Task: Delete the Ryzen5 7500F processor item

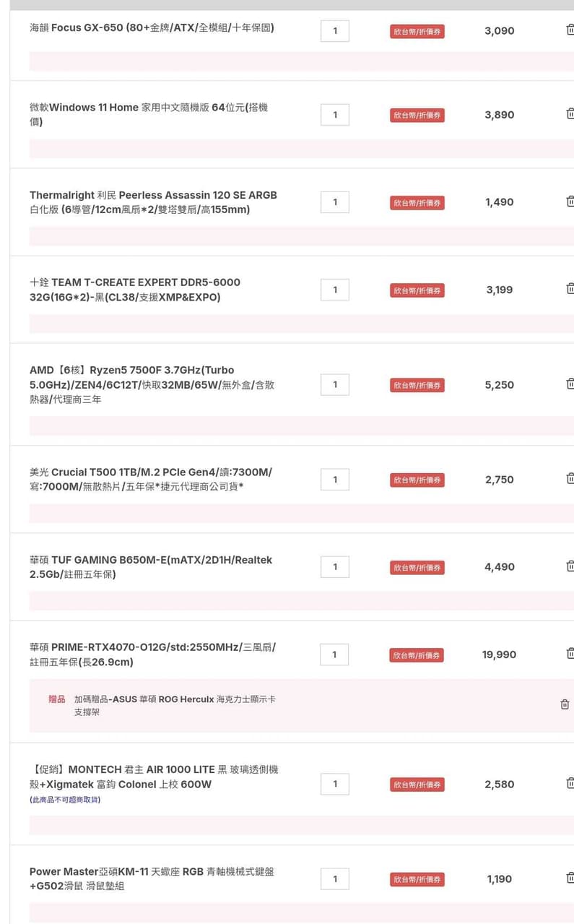Action: point(570,384)
